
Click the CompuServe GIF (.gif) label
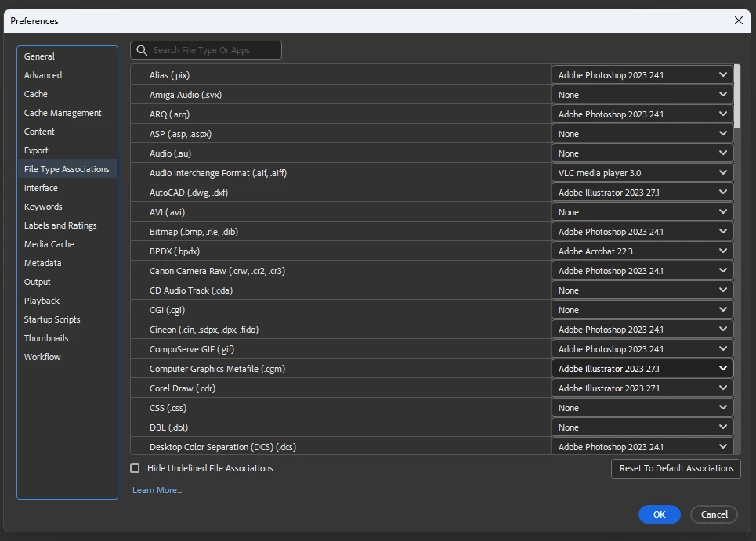[192, 348]
